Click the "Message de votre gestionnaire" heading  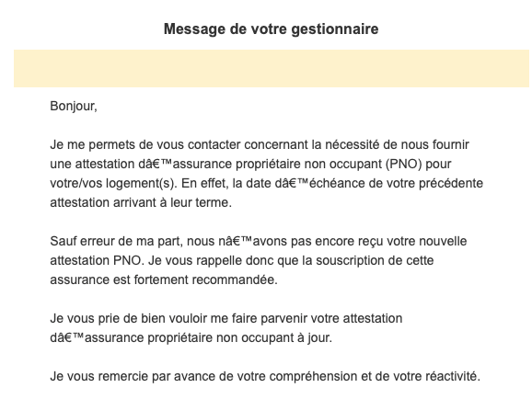[272, 29]
